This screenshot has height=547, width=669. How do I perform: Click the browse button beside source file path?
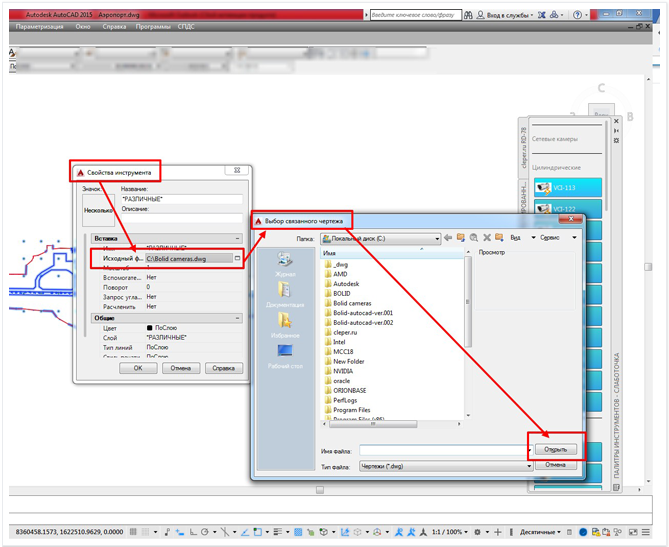(238, 258)
